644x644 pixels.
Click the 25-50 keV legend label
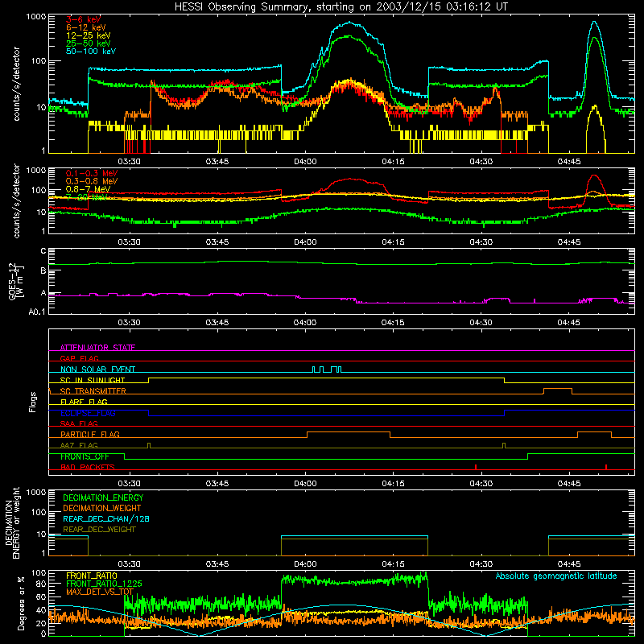pos(89,43)
